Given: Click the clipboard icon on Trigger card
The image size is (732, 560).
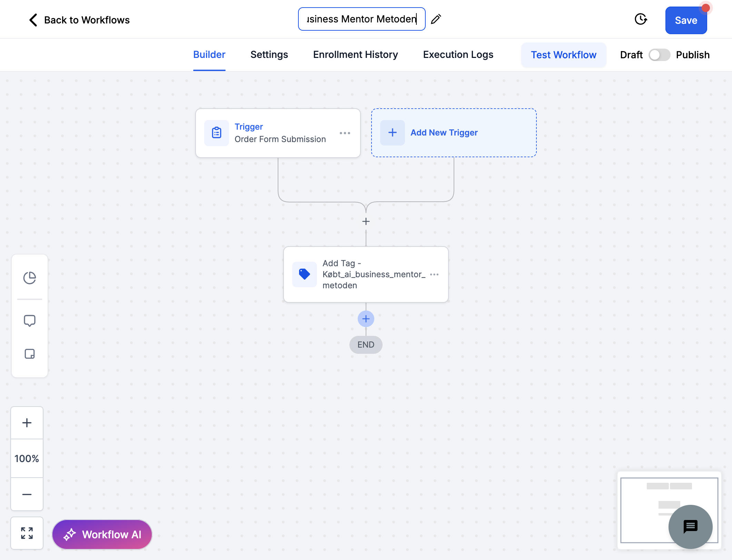Looking at the screenshot, I should pos(217,133).
